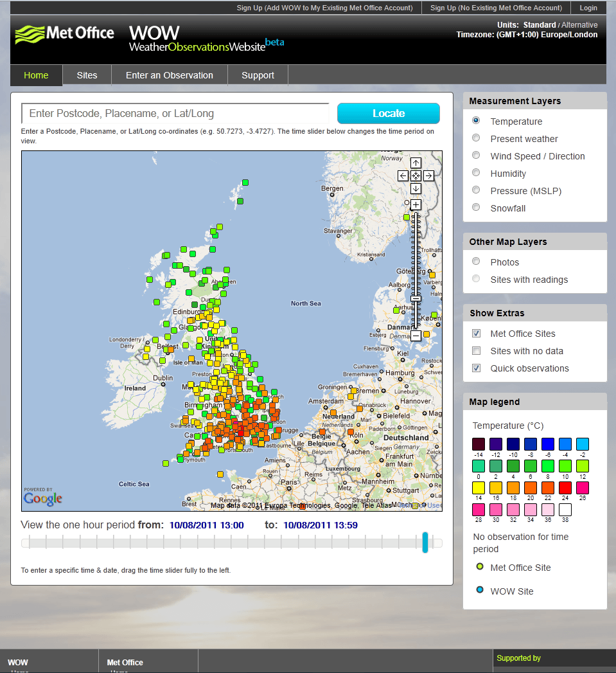616x673 pixels.
Task: Click the WOW Site legend marker
Action: 480,589
